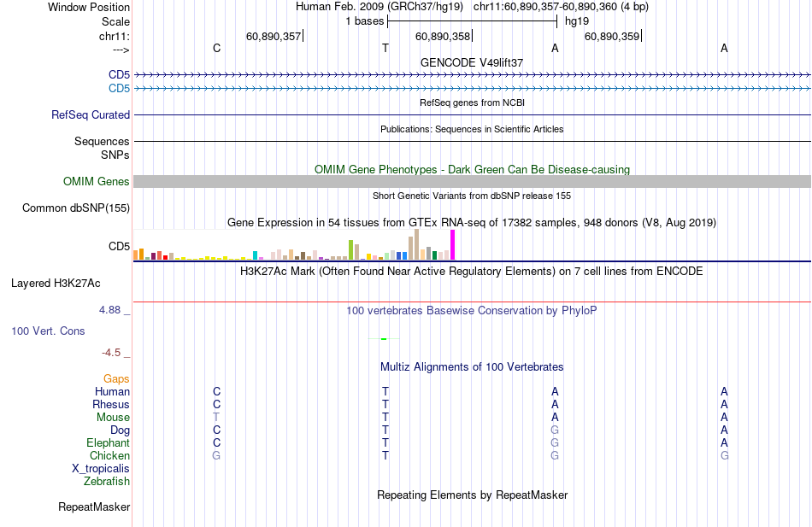Image resolution: width=812 pixels, height=527 pixels.
Task: Click the T base in the Chicken row
Action: point(385,455)
